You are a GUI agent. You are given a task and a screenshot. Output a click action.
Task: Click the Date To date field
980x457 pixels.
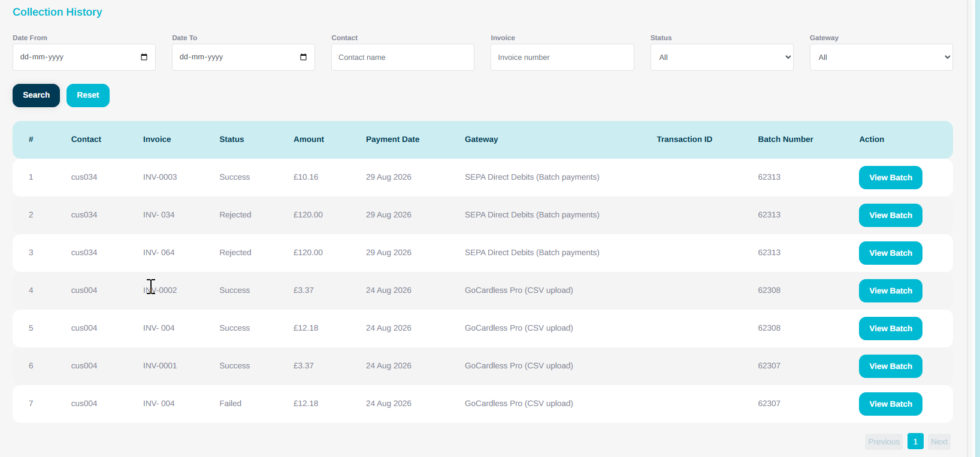tap(243, 57)
